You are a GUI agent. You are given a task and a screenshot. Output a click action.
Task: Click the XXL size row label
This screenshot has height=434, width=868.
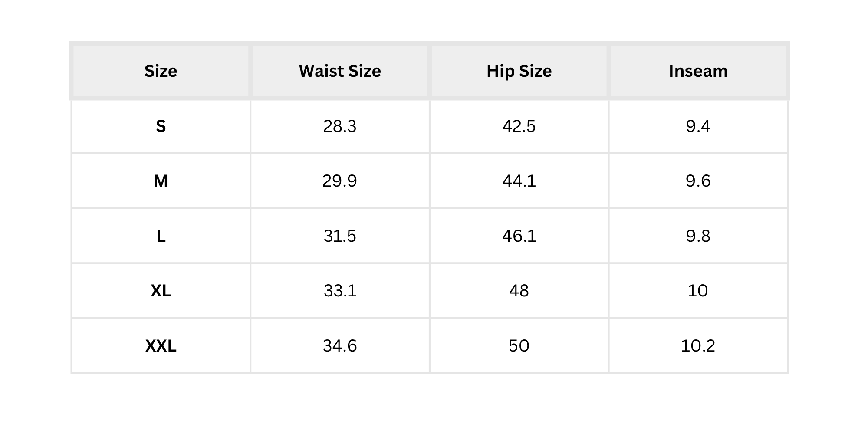(161, 346)
